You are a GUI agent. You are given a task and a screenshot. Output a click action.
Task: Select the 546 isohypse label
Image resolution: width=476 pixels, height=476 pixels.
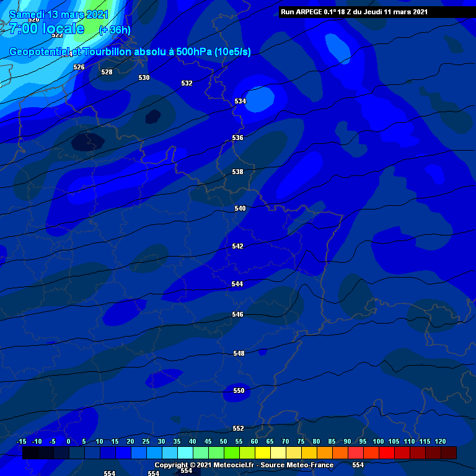(238, 315)
